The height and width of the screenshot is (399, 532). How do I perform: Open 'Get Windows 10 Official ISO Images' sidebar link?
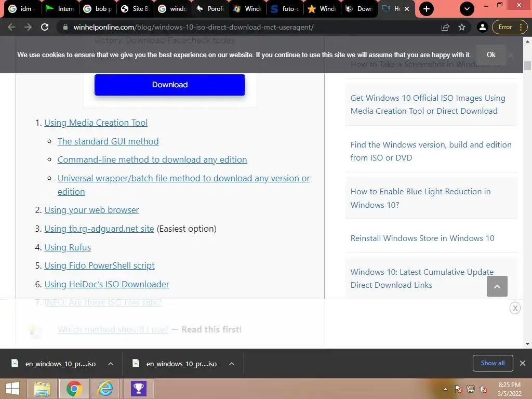(x=428, y=104)
